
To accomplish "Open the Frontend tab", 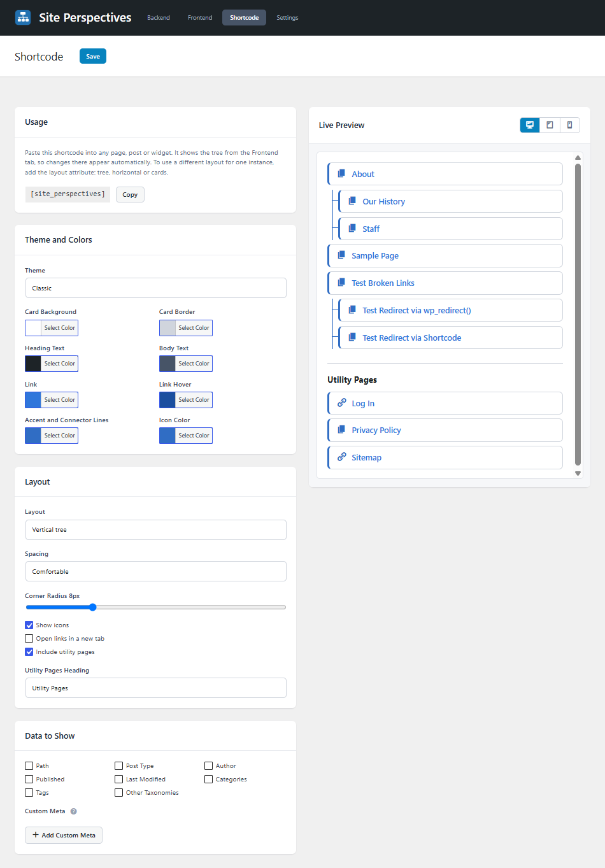I will click(200, 18).
